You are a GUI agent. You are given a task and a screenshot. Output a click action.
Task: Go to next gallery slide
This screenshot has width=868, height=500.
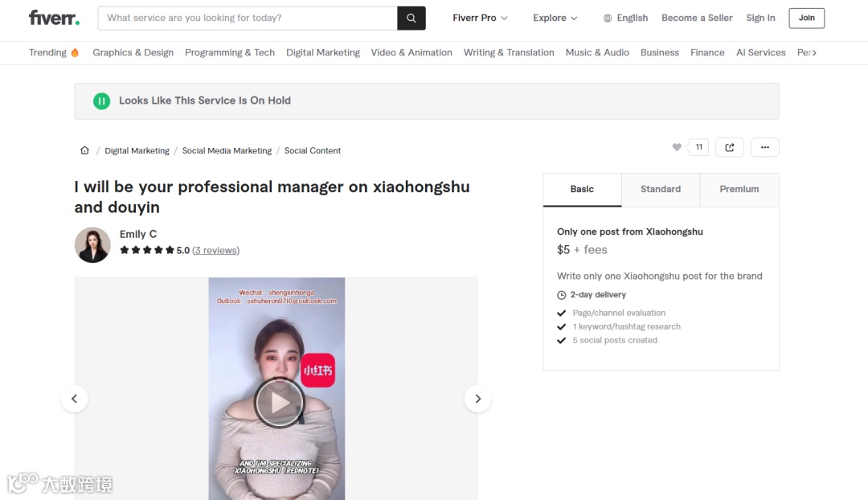pos(477,399)
